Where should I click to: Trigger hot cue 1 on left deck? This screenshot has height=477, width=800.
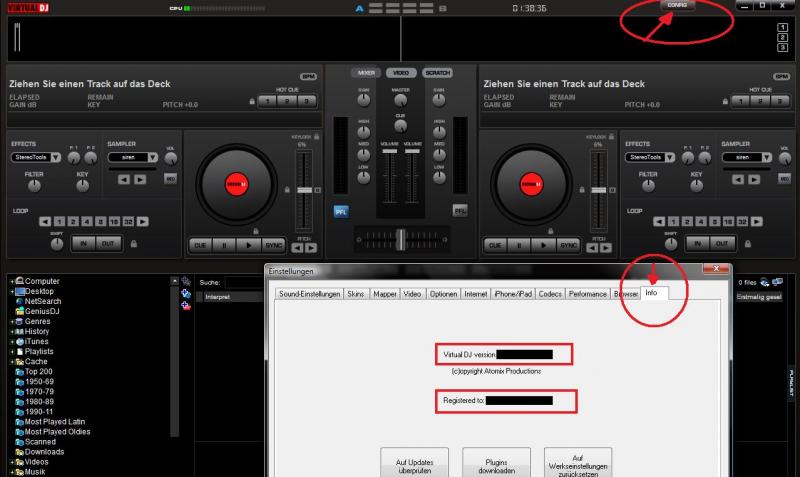pos(267,101)
